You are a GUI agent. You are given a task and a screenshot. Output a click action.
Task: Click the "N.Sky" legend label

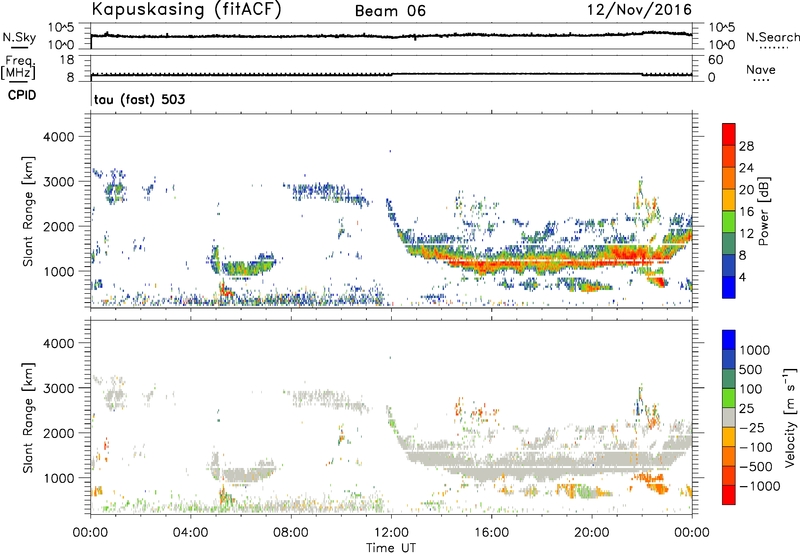click(19, 37)
